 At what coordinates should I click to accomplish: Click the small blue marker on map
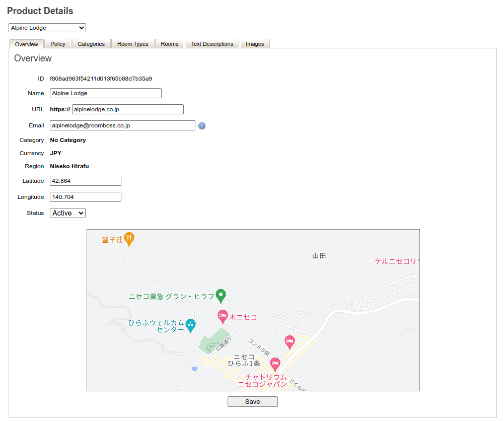point(194,369)
